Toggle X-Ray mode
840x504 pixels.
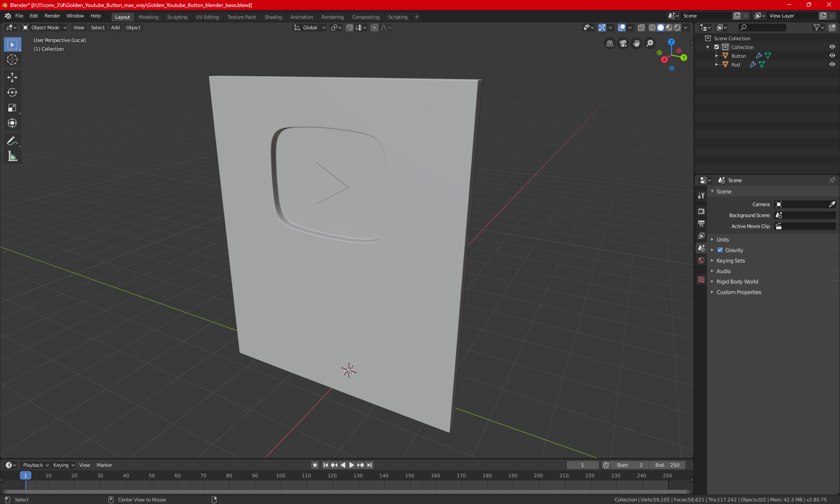641,28
